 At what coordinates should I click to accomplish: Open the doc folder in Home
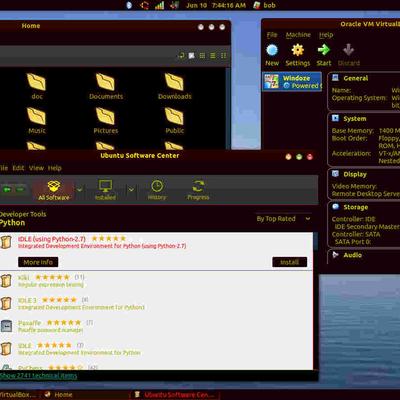(x=37, y=87)
